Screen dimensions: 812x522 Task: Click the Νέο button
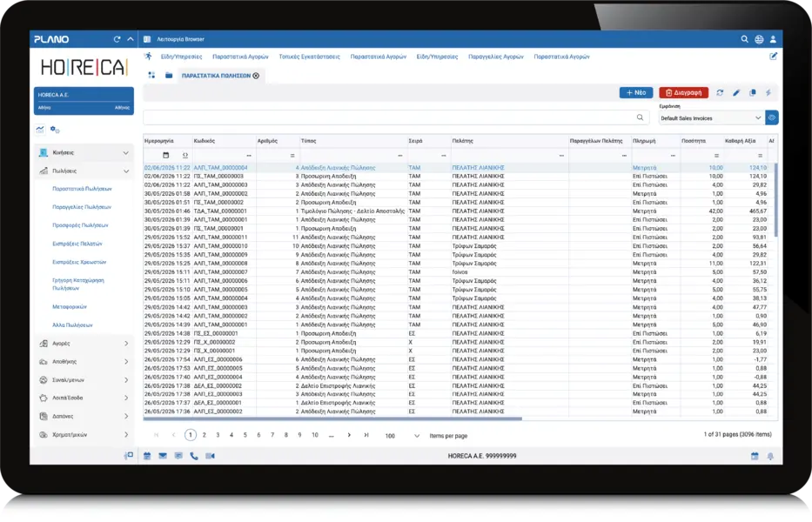click(636, 93)
